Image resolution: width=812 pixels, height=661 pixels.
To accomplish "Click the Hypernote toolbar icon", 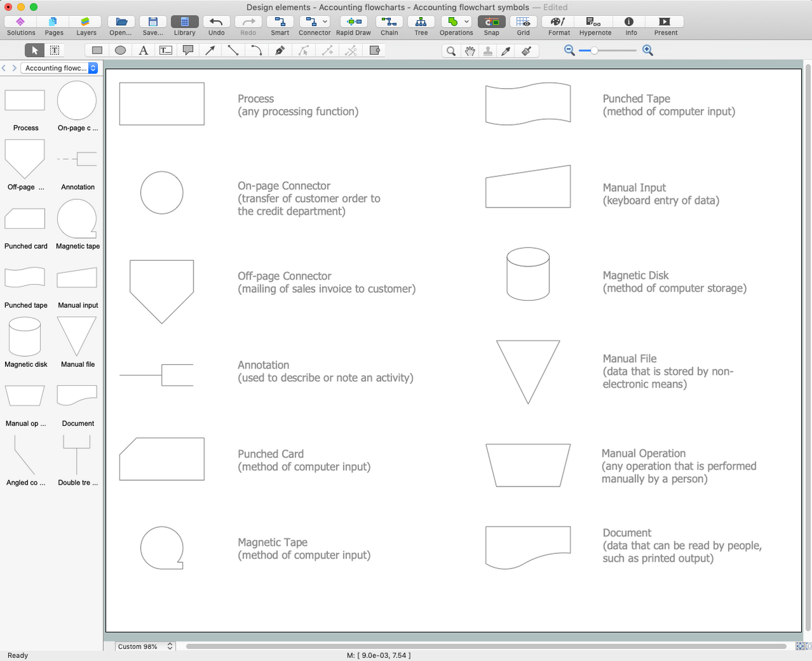I will 594,22.
